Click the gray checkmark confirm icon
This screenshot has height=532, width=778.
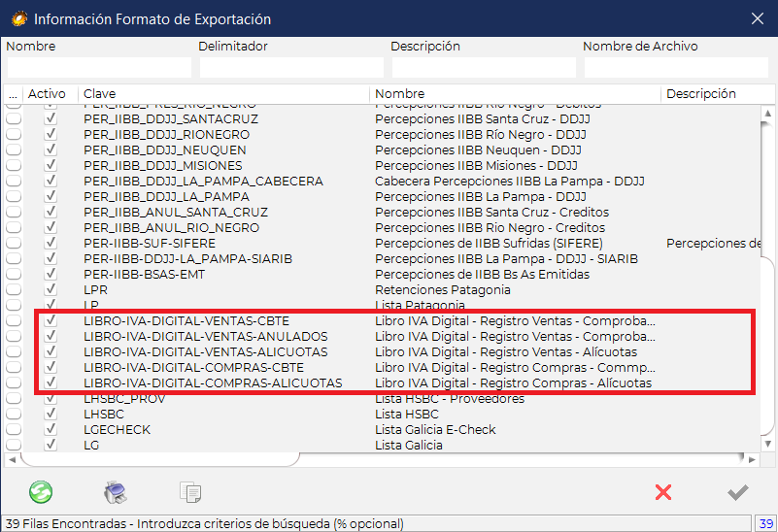pos(738,492)
